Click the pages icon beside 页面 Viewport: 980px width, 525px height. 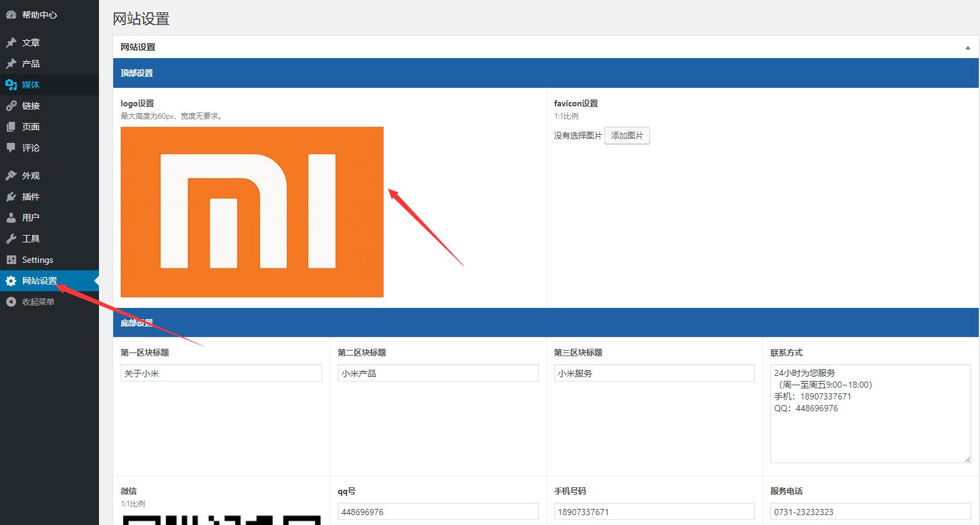(x=11, y=127)
